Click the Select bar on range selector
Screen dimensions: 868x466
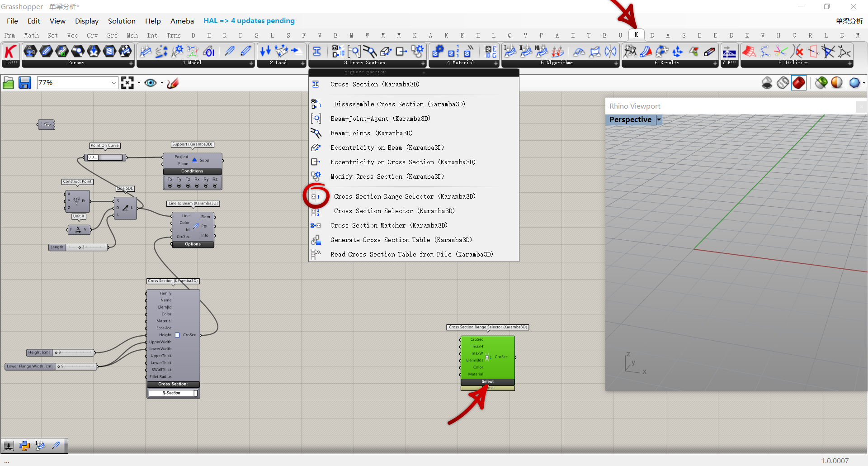pyautogui.click(x=487, y=382)
